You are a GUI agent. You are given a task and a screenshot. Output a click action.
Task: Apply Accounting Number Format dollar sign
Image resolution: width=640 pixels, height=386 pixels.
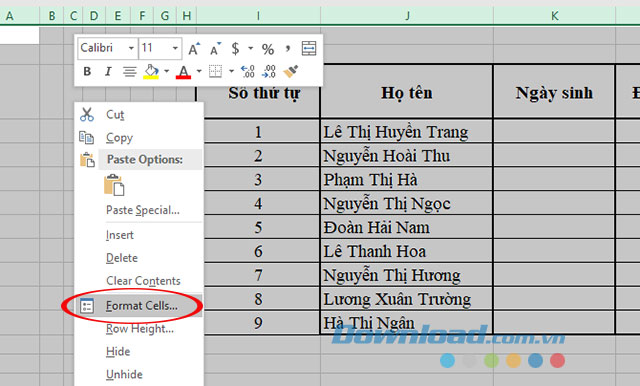(235, 49)
